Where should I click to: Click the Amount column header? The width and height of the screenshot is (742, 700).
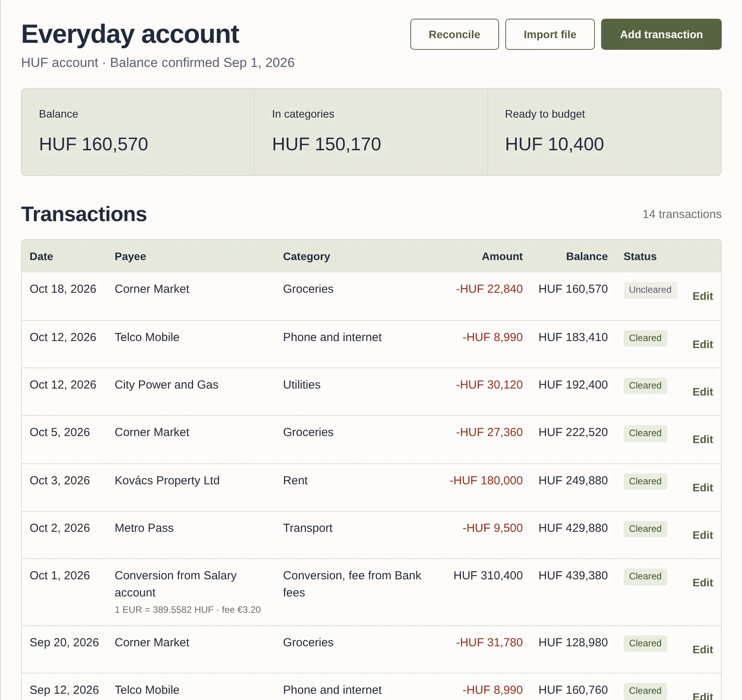(x=502, y=257)
